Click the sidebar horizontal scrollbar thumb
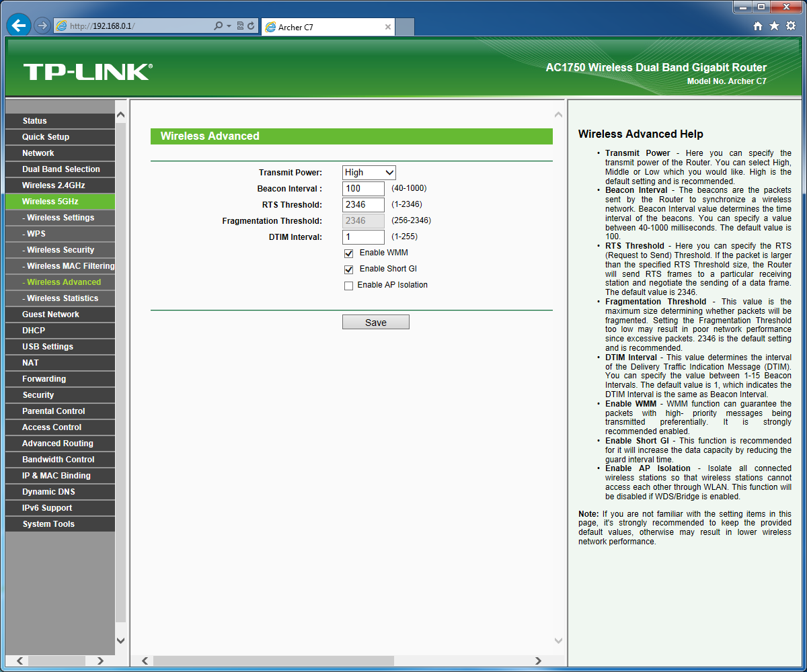This screenshot has width=807, height=672. click(56, 661)
